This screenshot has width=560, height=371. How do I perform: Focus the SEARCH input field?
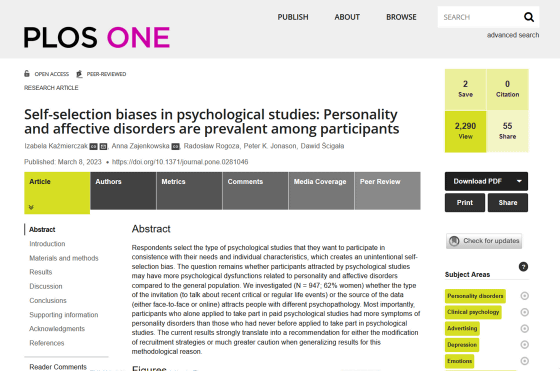click(479, 17)
